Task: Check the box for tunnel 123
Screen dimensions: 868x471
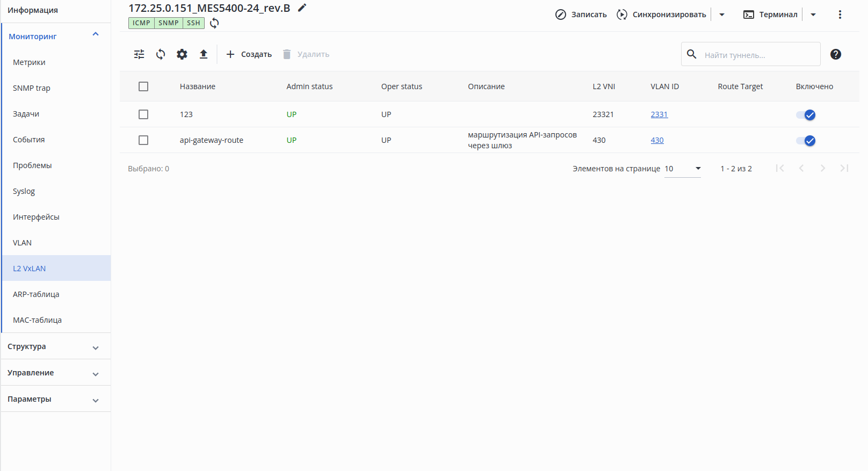Action: [143, 114]
